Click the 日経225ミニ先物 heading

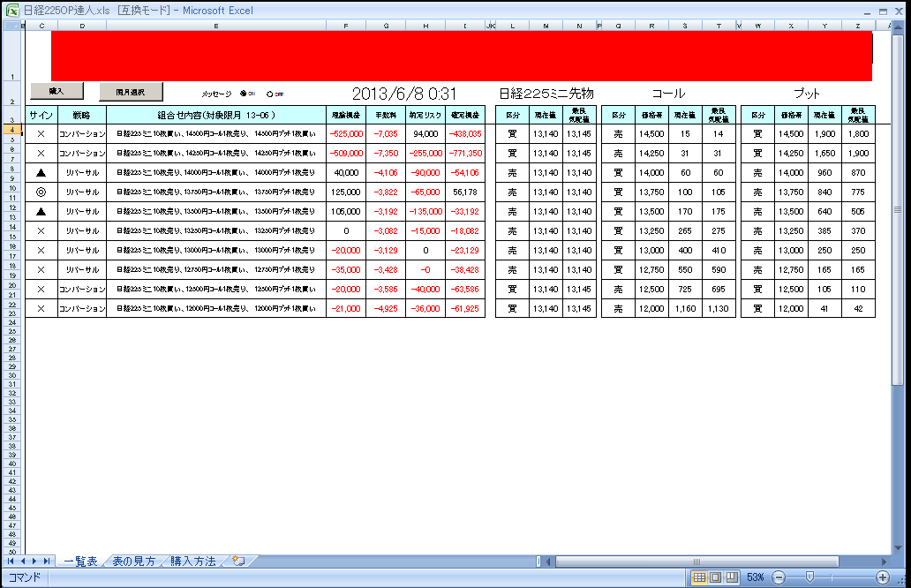tap(546, 94)
